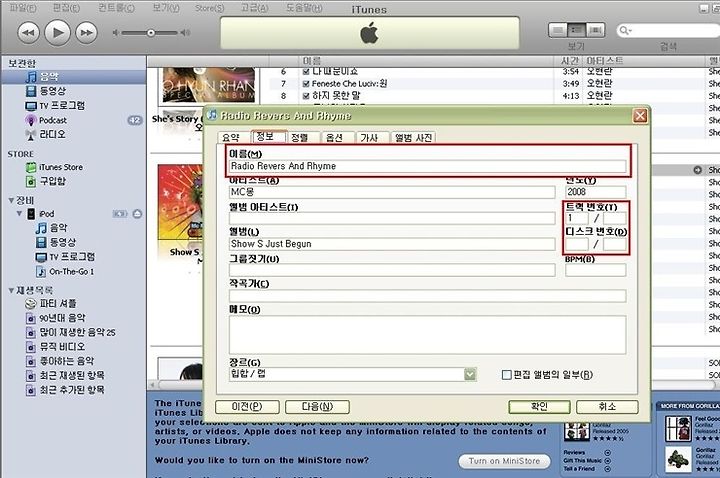Check 편집 앨범의 일부 compilation checkbox

(506, 375)
